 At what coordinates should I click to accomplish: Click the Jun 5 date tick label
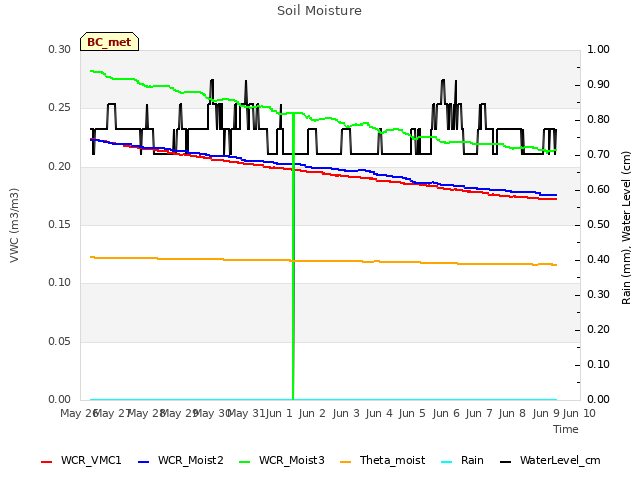pos(412,413)
